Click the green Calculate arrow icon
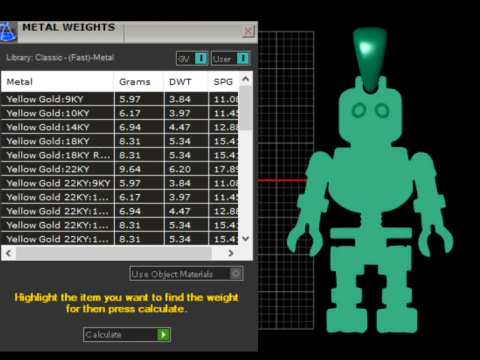This screenshot has height=360, width=480. point(163,334)
